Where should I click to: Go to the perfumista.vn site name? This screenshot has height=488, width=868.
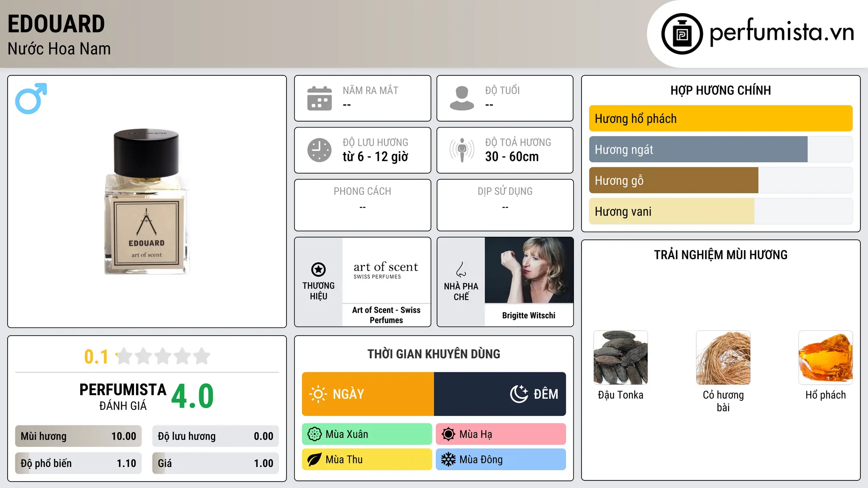[782, 32]
